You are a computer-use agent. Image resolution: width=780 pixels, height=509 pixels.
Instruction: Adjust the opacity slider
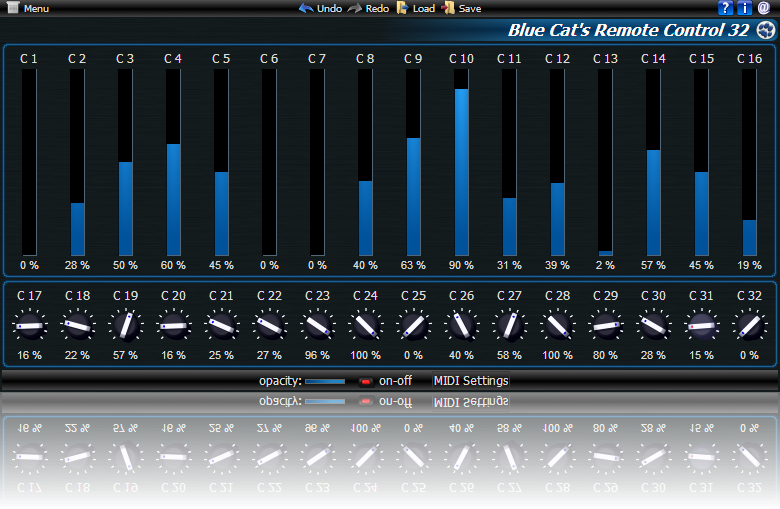tap(325, 382)
